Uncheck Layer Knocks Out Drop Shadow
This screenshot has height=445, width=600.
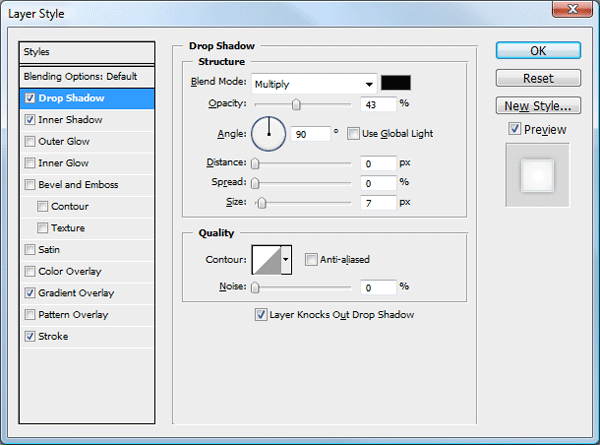[x=261, y=315]
